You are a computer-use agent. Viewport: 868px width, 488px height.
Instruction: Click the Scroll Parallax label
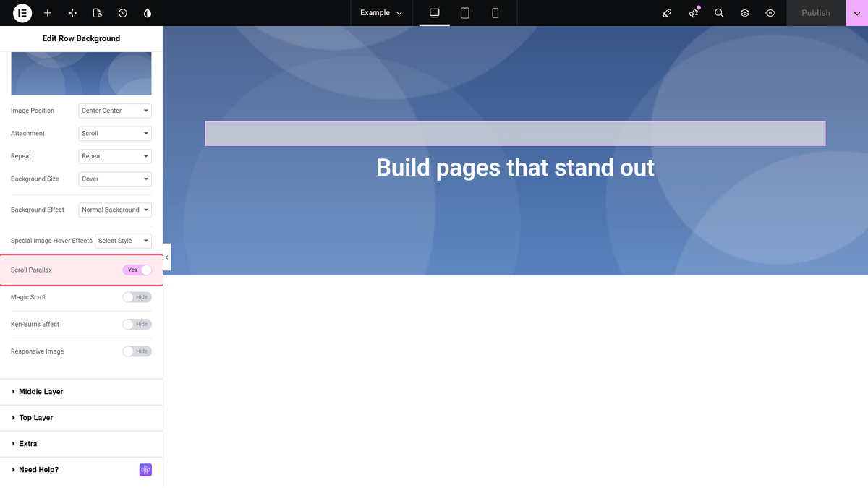click(x=31, y=270)
